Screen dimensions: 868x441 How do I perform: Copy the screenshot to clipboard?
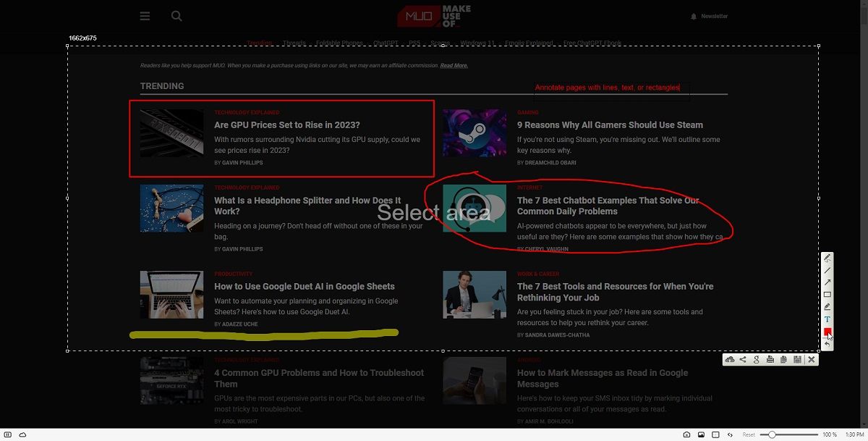pos(783,359)
